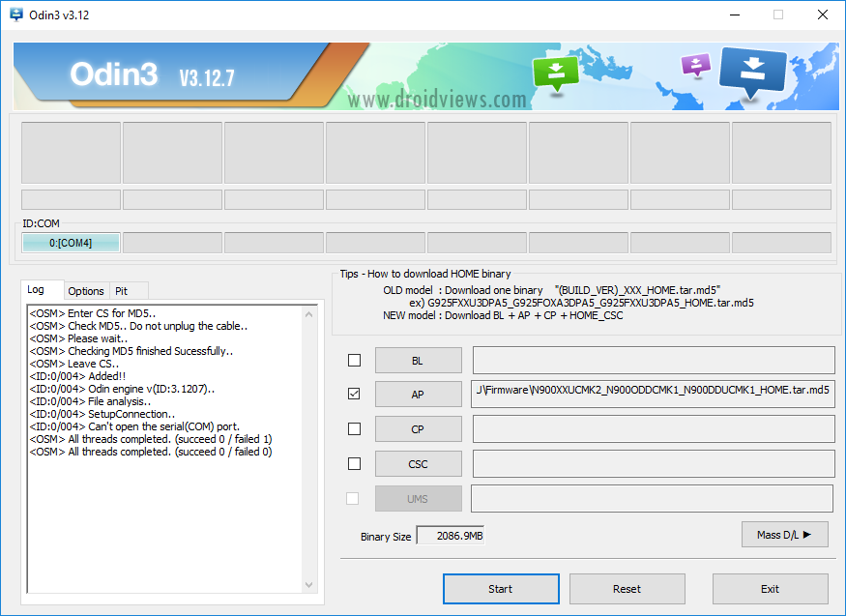846x616 pixels.
Task: Click the "ID:COM" group label
Action: click(x=41, y=223)
